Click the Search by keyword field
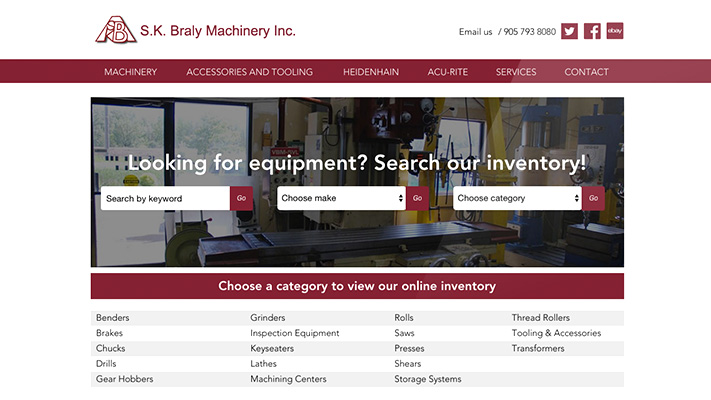The width and height of the screenshot is (711, 400). tap(166, 198)
